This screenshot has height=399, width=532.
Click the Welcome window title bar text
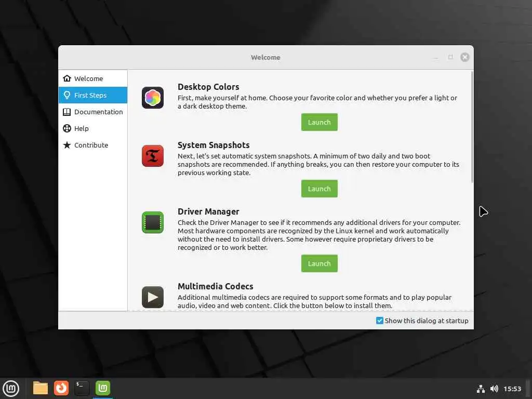pyautogui.click(x=265, y=57)
